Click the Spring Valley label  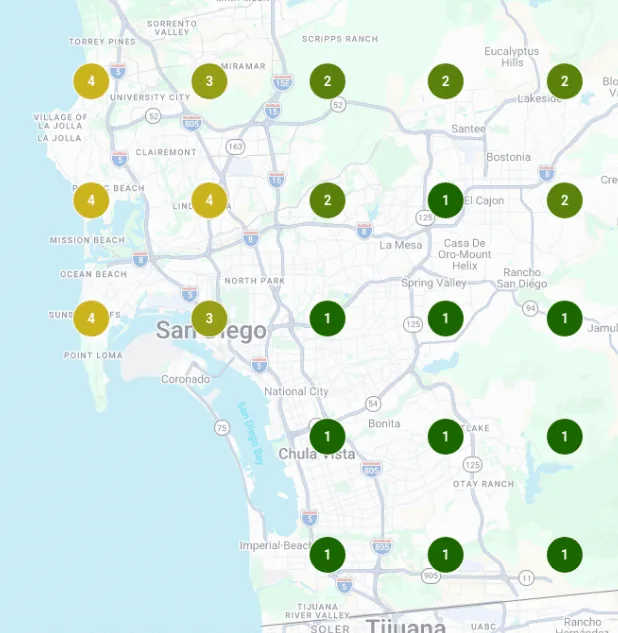(434, 283)
